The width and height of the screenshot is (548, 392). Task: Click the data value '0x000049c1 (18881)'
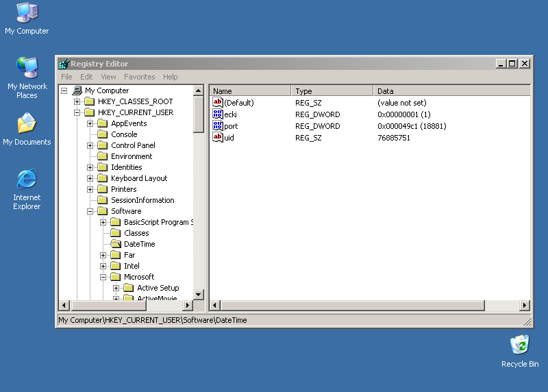[x=412, y=126]
